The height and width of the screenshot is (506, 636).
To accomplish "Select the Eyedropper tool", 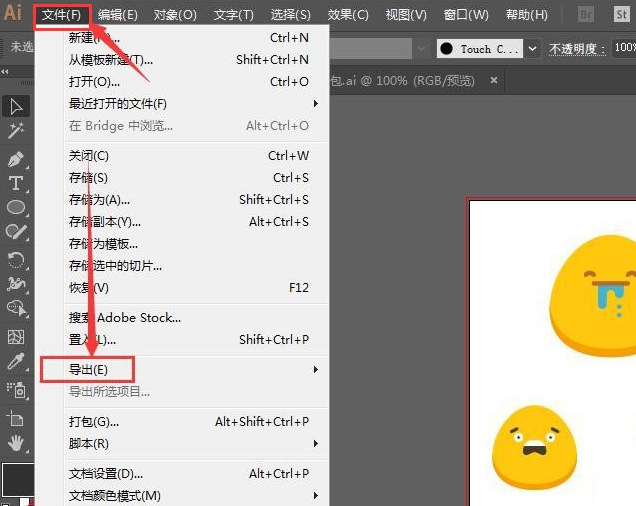I will tap(16, 362).
